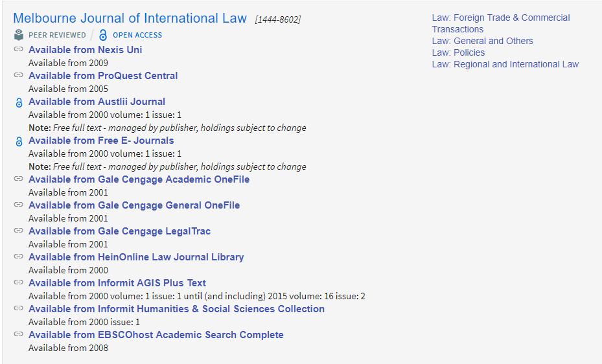Click the open access padlock icon beside OPEN ACCESS
This screenshot has height=364, width=602.
(103, 35)
